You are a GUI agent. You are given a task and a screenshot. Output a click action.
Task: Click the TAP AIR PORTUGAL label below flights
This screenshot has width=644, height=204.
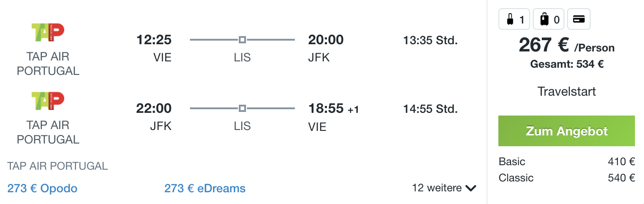pyautogui.click(x=58, y=166)
